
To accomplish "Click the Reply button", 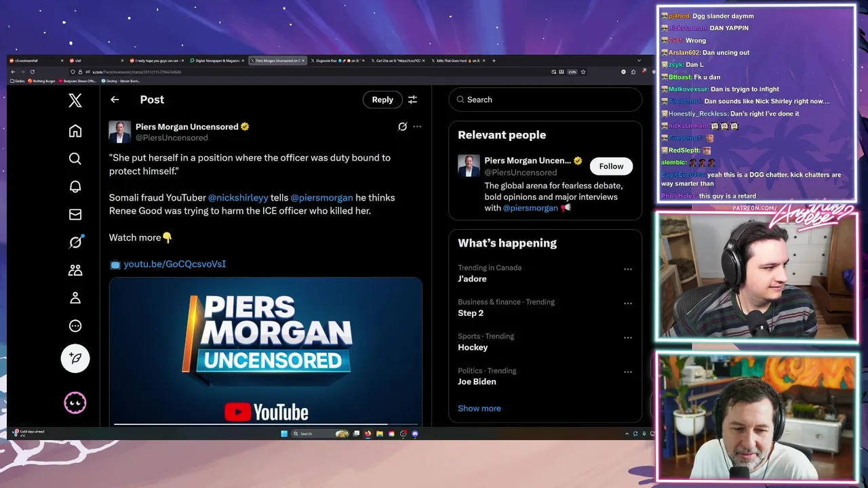I will (382, 100).
